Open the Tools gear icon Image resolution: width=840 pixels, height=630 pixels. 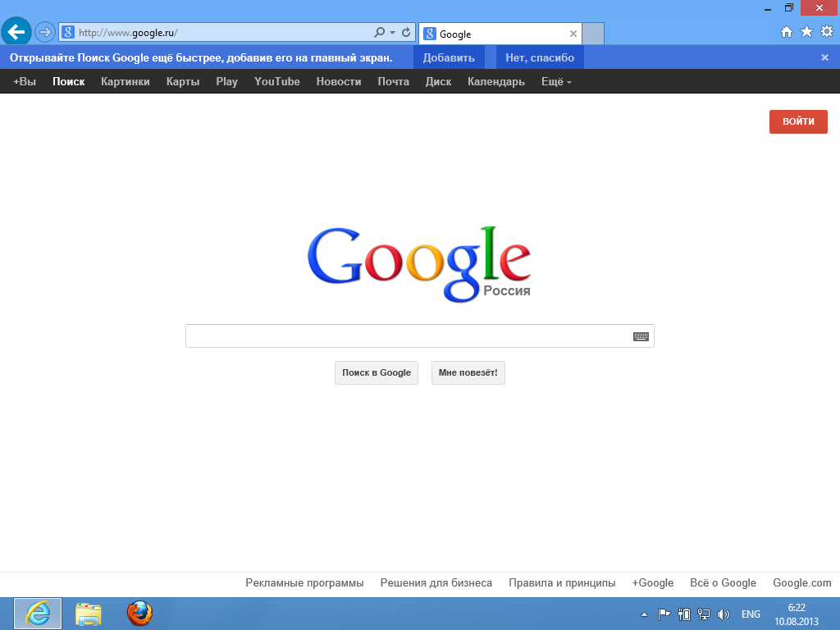coord(827,32)
